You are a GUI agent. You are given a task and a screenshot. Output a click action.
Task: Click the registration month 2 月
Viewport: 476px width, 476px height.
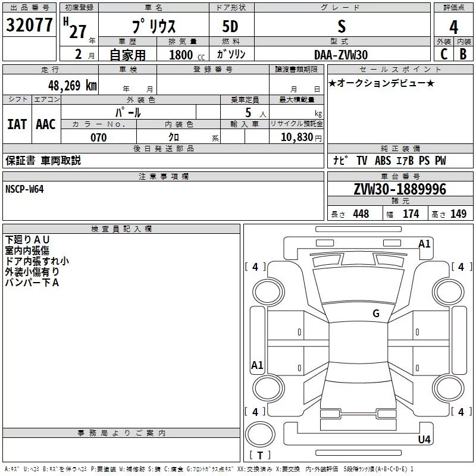[84, 54]
